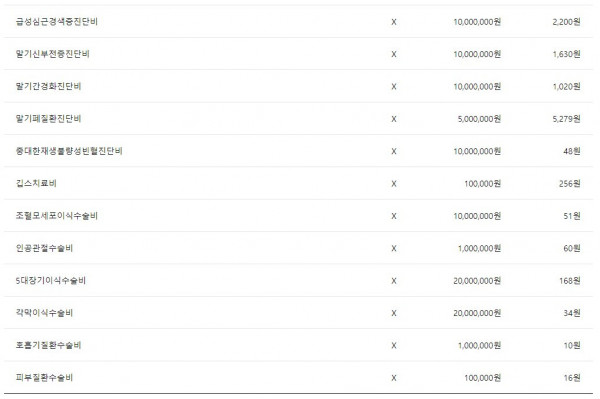Select the 5,279원 premium value
The width and height of the screenshot is (600, 399).
click(x=566, y=119)
